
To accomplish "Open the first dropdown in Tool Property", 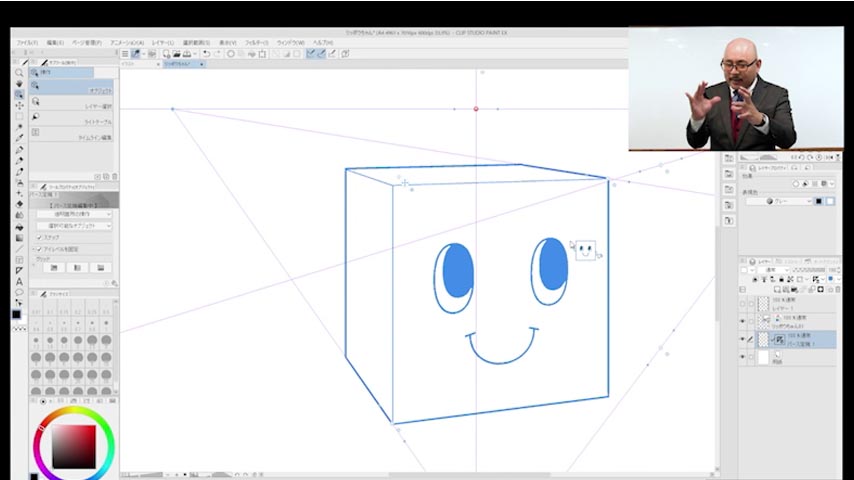I will (74, 214).
